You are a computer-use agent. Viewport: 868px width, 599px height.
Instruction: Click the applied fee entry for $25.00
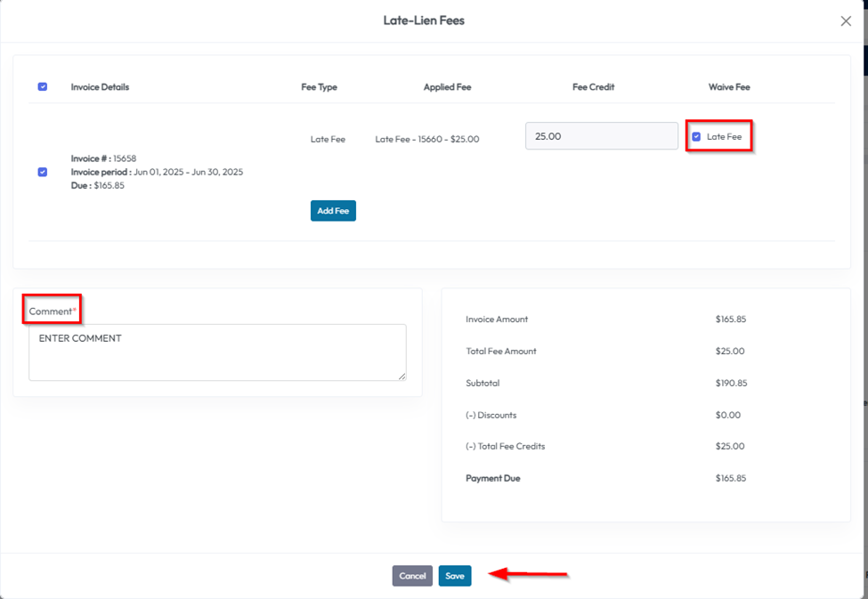point(427,139)
